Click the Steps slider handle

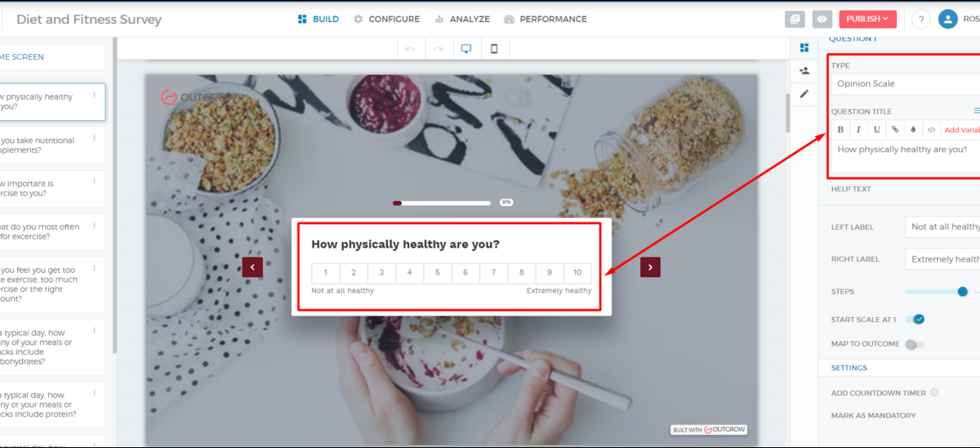tap(963, 291)
